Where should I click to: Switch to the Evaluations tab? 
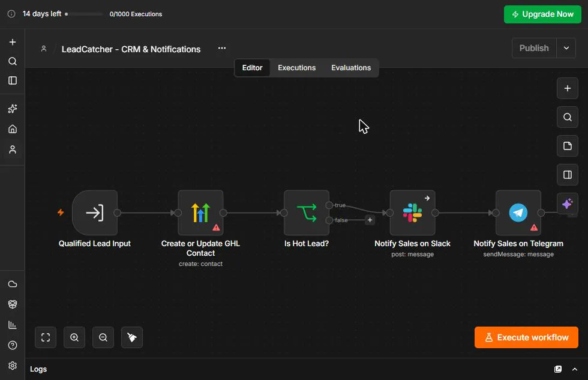click(351, 68)
